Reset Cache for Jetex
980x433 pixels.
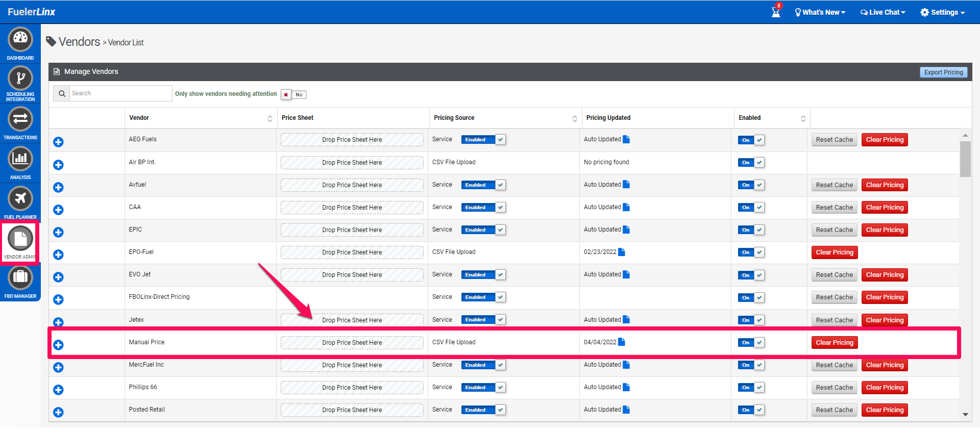(x=834, y=320)
